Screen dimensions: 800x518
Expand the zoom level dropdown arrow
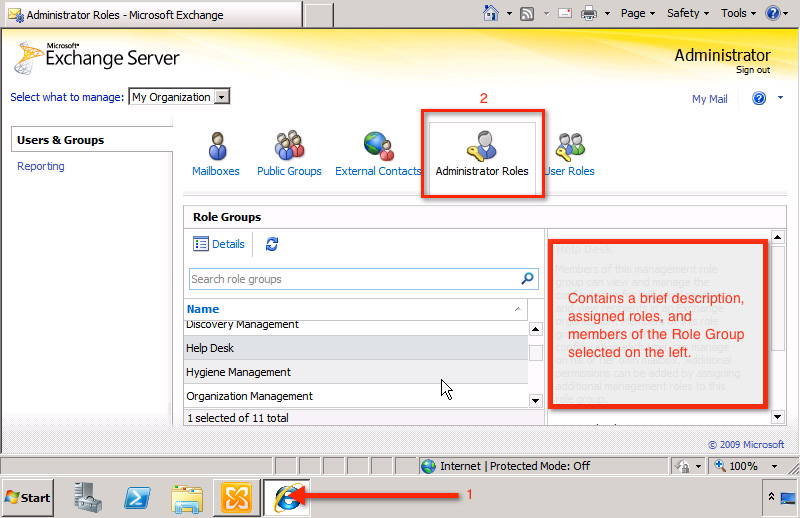tap(774, 466)
